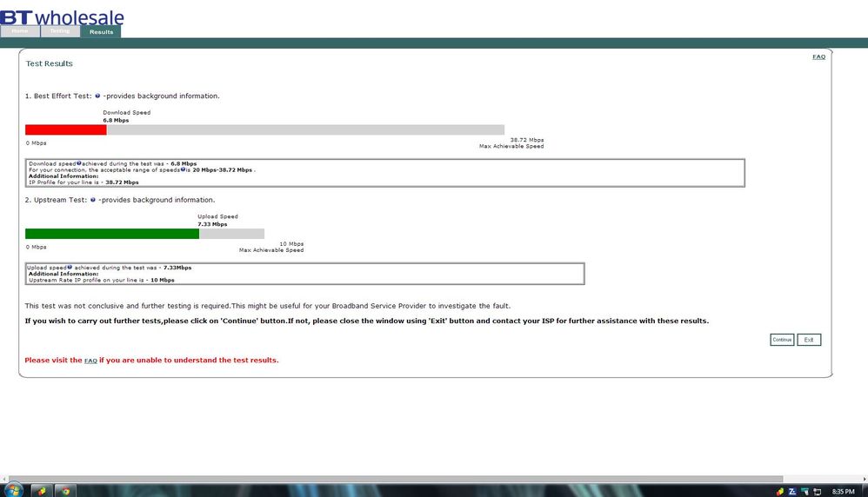
Task: Click the help icon after 'Upload speed' text
Action: [70, 267]
